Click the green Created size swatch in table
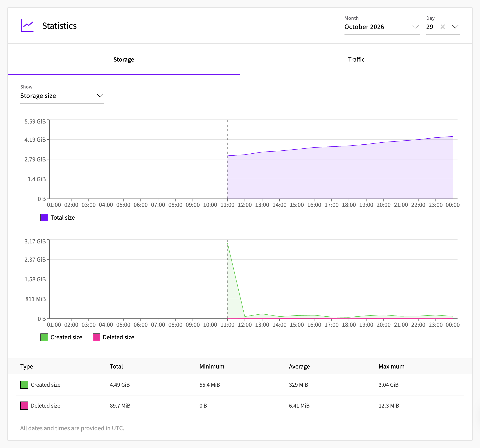480x448 pixels. coord(24,384)
